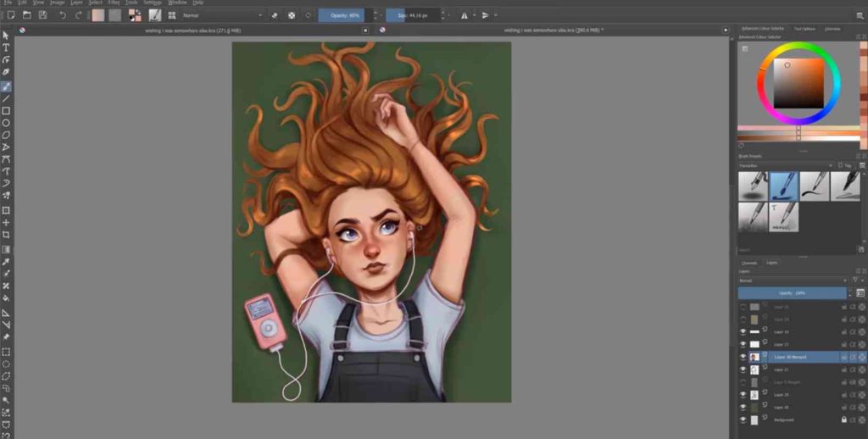Toggle preserve alpha
Image resolution: width=868 pixels, height=439 pixels.
pos(292,15)
